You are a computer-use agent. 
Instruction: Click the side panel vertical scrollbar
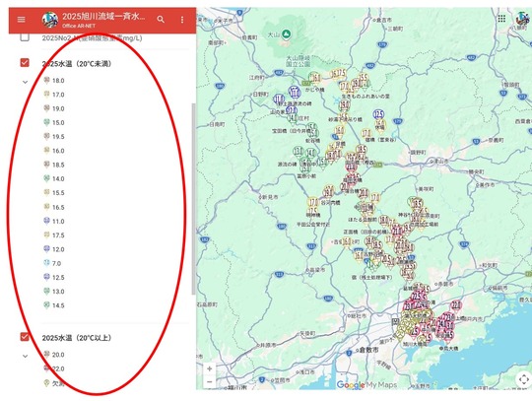click(194, 198)
